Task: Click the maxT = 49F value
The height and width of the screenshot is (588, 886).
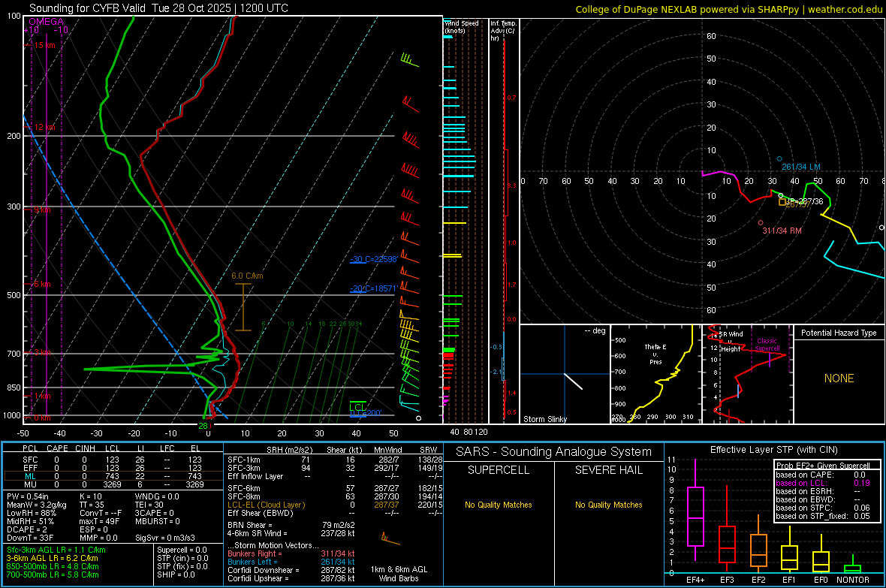Action: [99, 521]
